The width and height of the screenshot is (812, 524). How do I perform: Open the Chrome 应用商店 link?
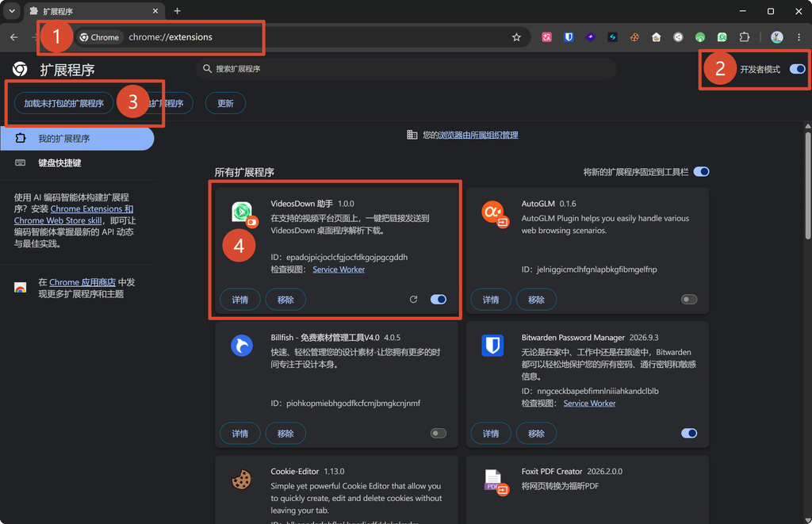click(x=82, y=282)
